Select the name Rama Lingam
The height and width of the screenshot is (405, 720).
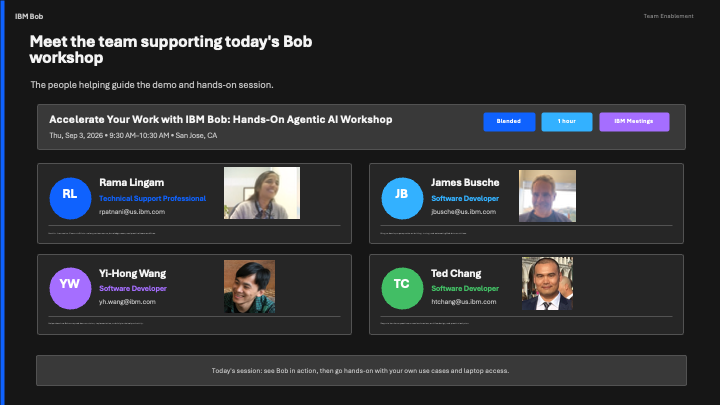131,183
